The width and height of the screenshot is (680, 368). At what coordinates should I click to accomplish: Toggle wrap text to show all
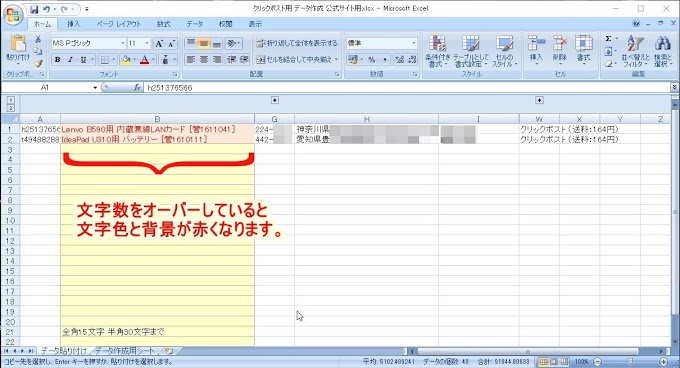click(x=297, y=43)
